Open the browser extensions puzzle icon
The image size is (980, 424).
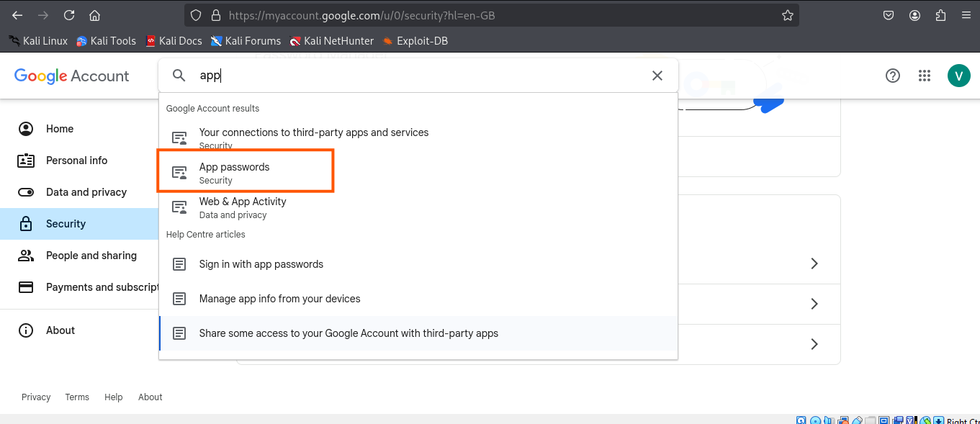940,15
